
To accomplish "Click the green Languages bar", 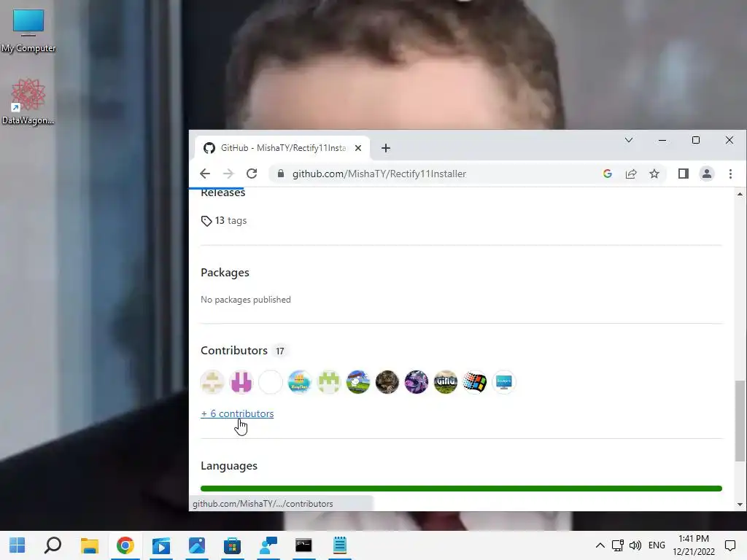I will tap(461, 489).
